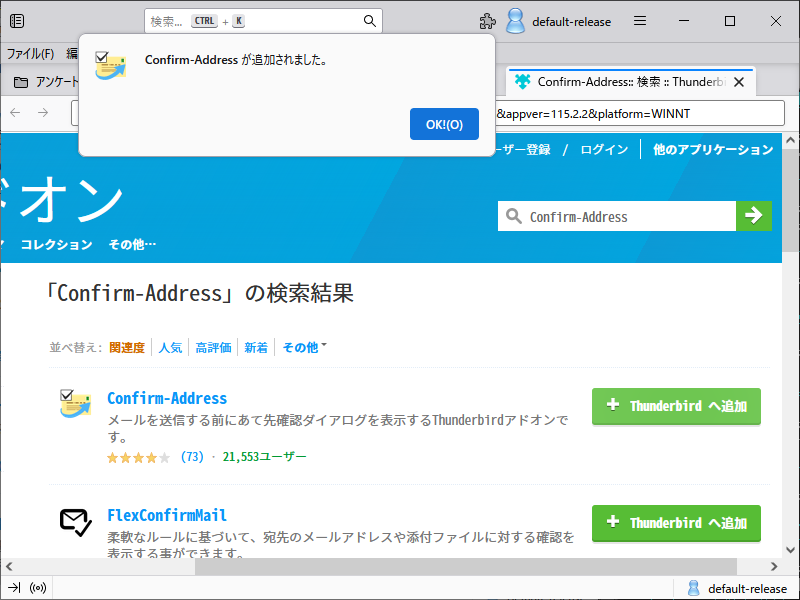Expand the その他 sort dropdown
This screenshot has width=800, height=600.
[304, 347]
